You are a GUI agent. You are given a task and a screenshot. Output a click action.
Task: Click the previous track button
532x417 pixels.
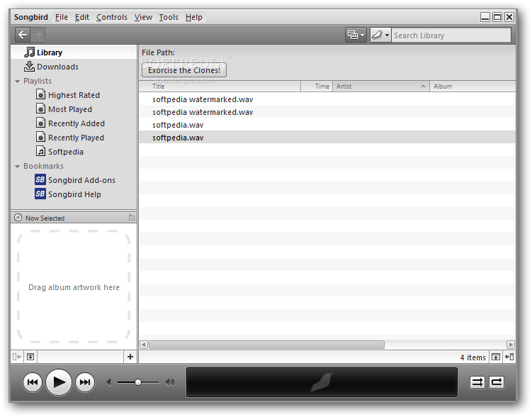tap(33, 382)
